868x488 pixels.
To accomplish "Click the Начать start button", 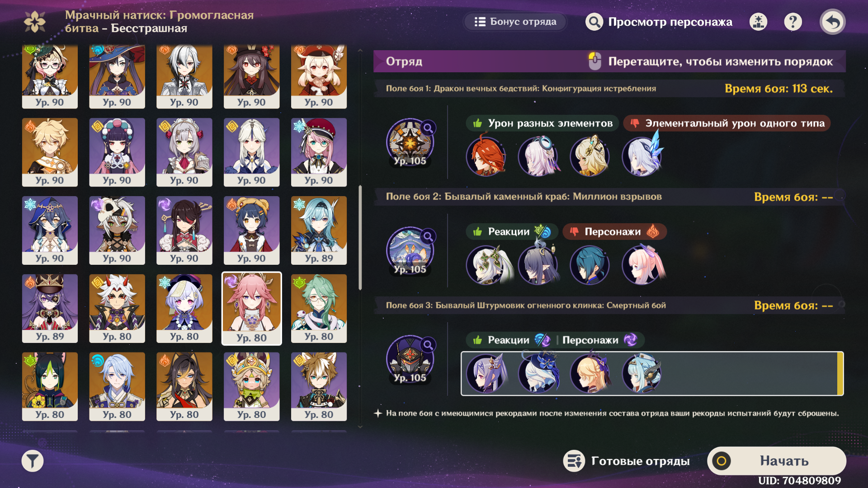I will [776, 461].
